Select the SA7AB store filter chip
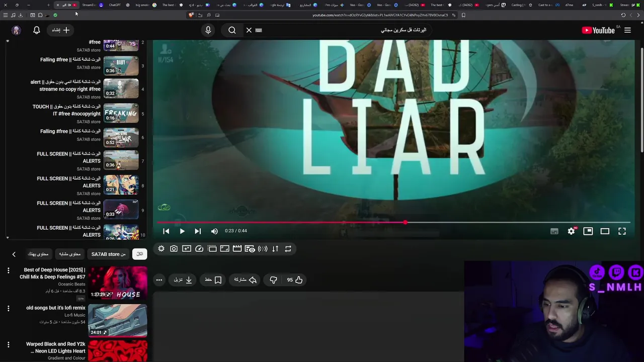644x362 pixels. [x=108, y=254]
